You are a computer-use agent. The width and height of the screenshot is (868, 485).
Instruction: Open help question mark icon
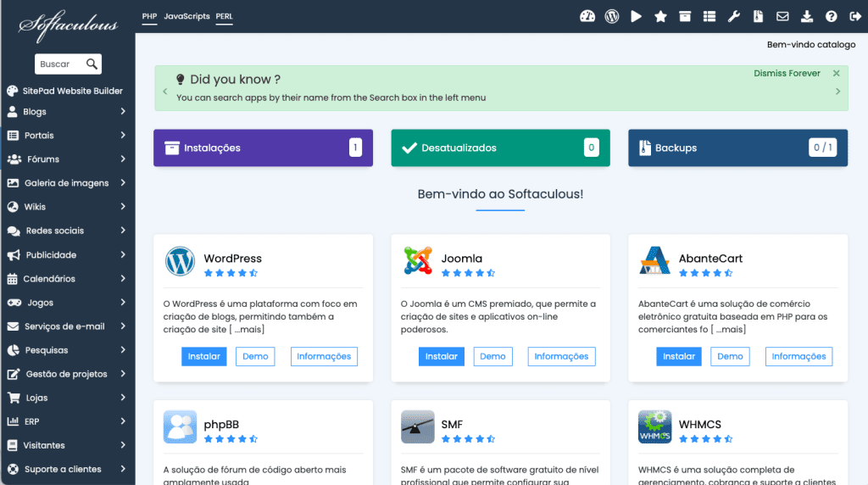831,16
